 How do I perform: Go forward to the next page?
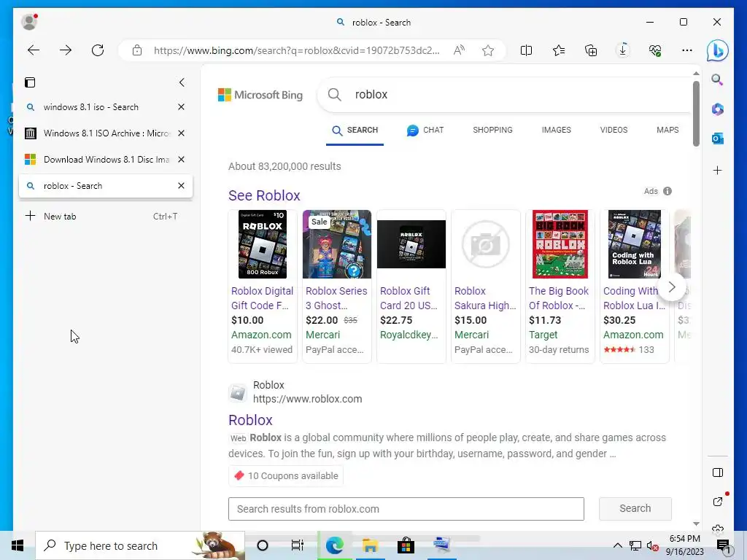(66, 50)
